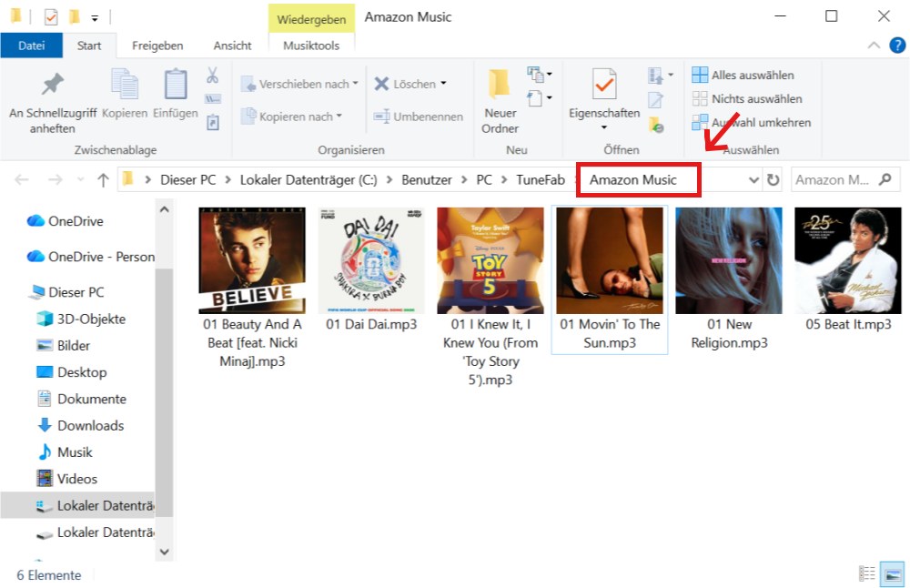Open recent locations dropdown arrow
910x588 pixels.
coord(81,179)
